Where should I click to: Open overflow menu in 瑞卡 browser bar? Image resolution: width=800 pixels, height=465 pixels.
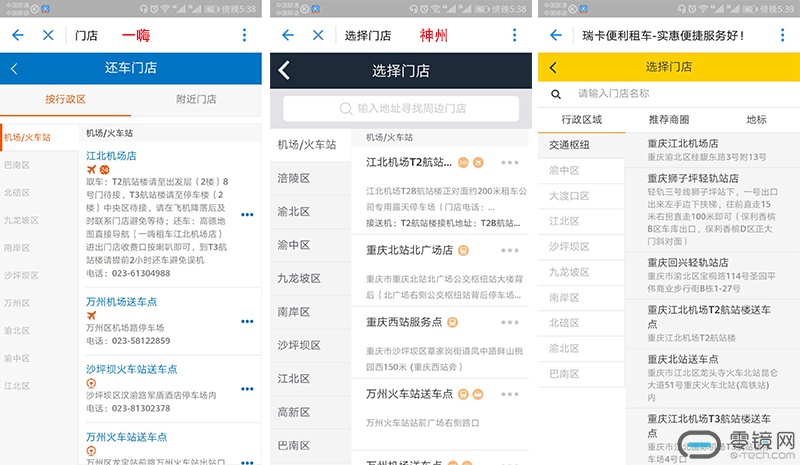[783, 35]
